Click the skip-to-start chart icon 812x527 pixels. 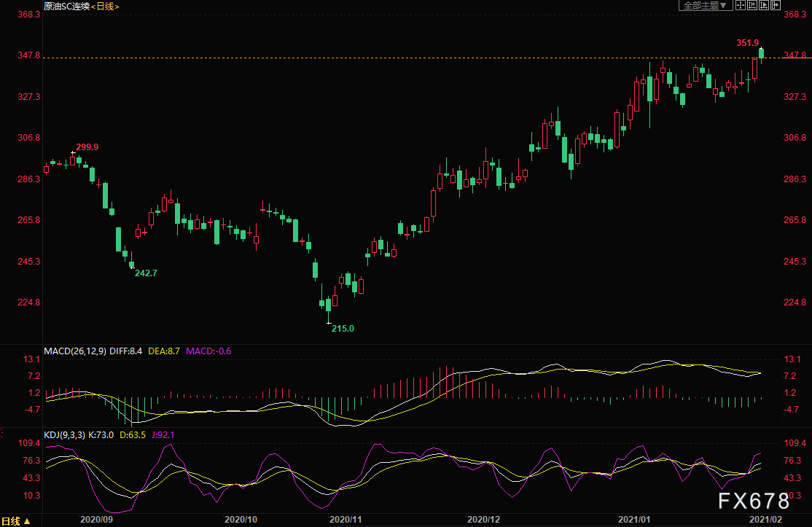click(x=753, y=6)
